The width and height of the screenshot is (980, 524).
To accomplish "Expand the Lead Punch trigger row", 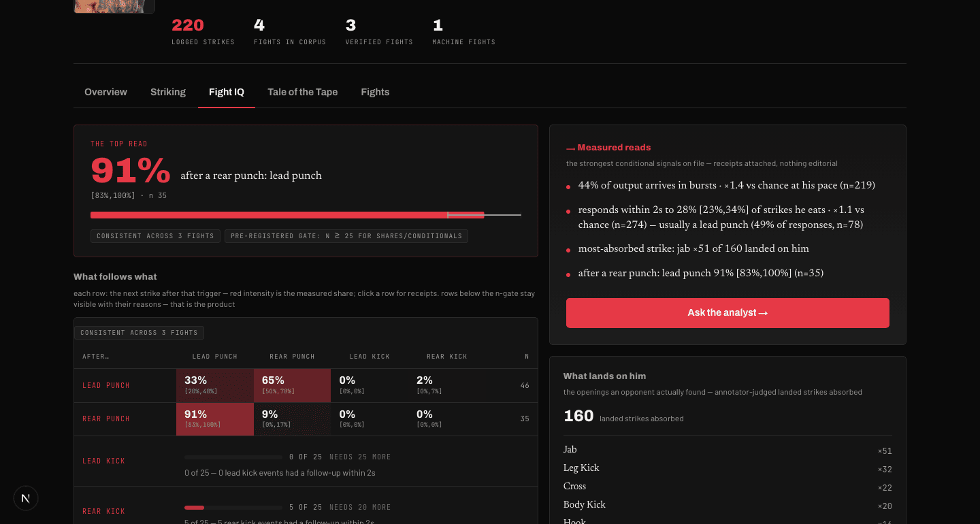I will coord(306,386).
